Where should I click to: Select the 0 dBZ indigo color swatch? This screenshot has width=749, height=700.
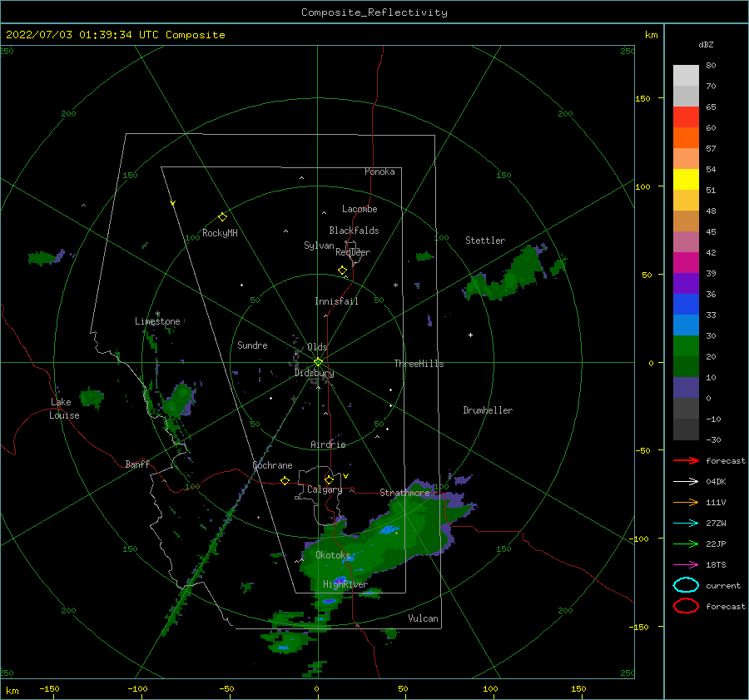pos(686,388)
